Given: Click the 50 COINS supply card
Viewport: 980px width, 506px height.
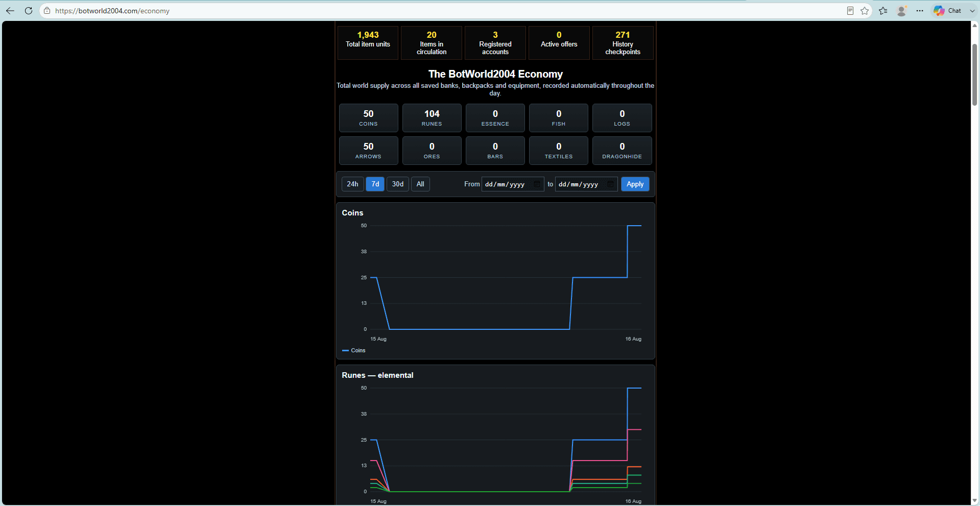Looking at the screenshot, I should point(369,118).
